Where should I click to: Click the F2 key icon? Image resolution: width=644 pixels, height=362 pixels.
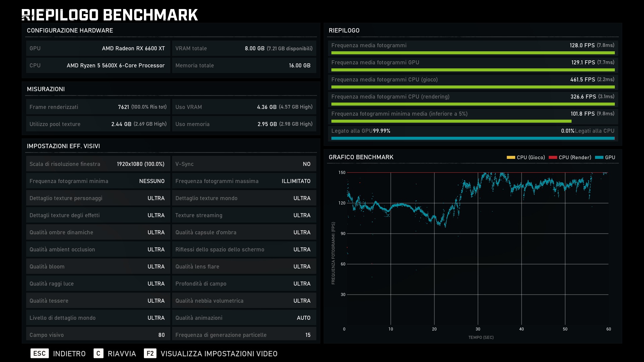tap(150, 353)
